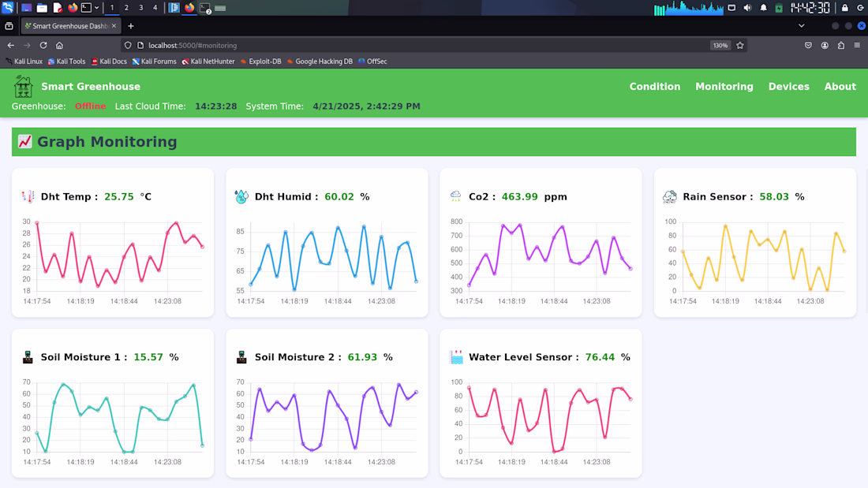Viewport: 868px width, 488px height.
Task: Open the Condition section
Action: (655, 86)
